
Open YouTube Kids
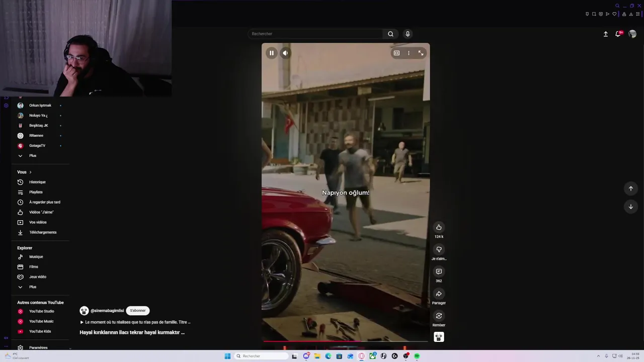40,331
